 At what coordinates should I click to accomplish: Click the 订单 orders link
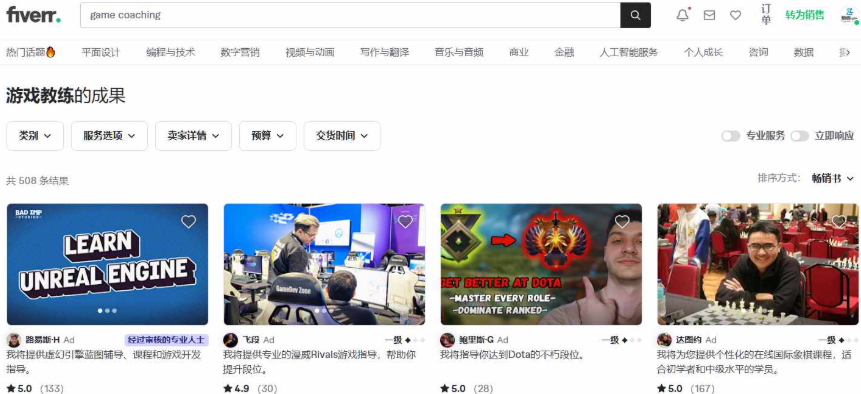[x=766, y=15]
